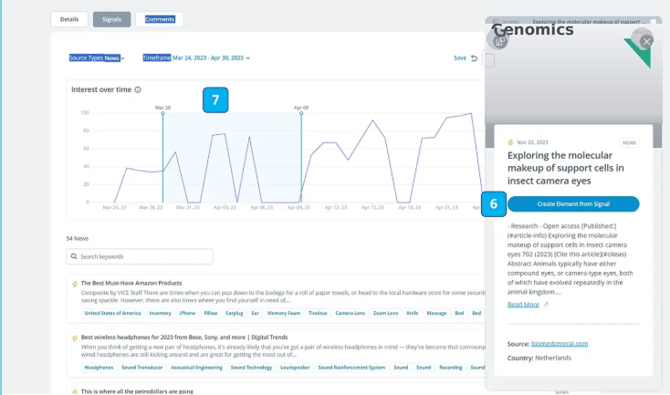Select the Memory Foam tag

pyautogui.click(x=284, y=313)
